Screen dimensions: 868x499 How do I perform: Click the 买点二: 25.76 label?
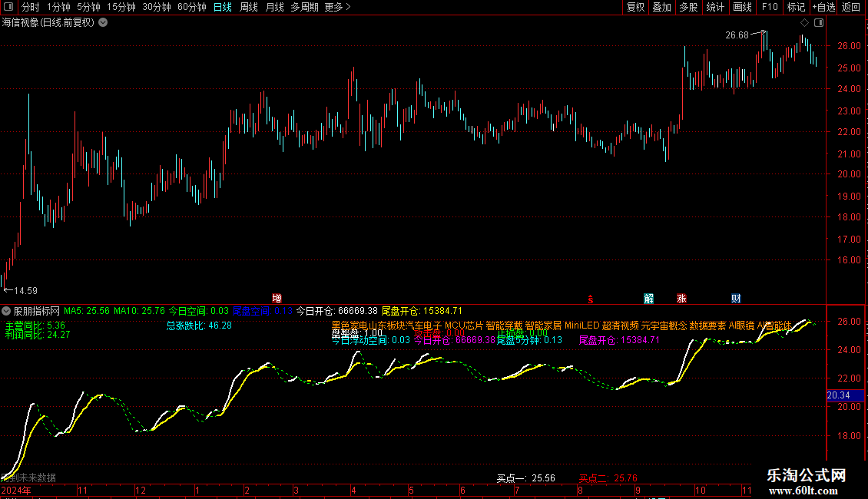pyautogui.click(x=608, y=478)
